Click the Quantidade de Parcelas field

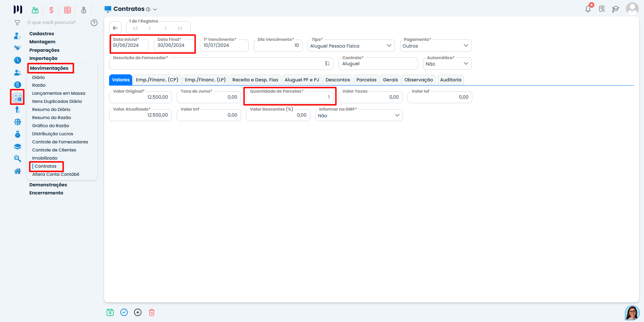pos(290,97)
